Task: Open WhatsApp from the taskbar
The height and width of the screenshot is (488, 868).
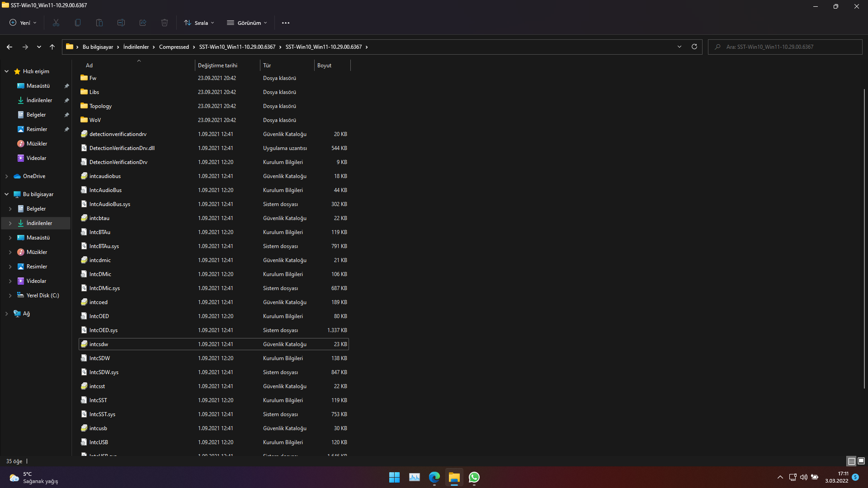Action: pos(474,477)
